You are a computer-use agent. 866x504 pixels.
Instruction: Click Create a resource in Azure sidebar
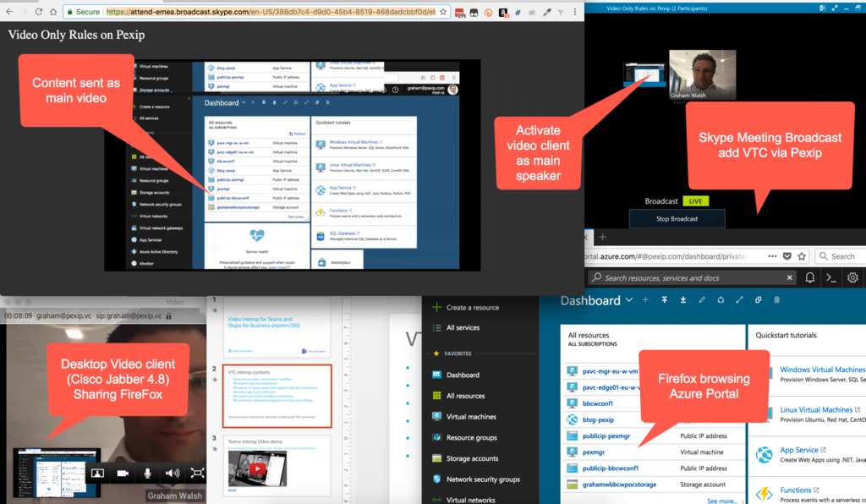click(x=467, y=308)
